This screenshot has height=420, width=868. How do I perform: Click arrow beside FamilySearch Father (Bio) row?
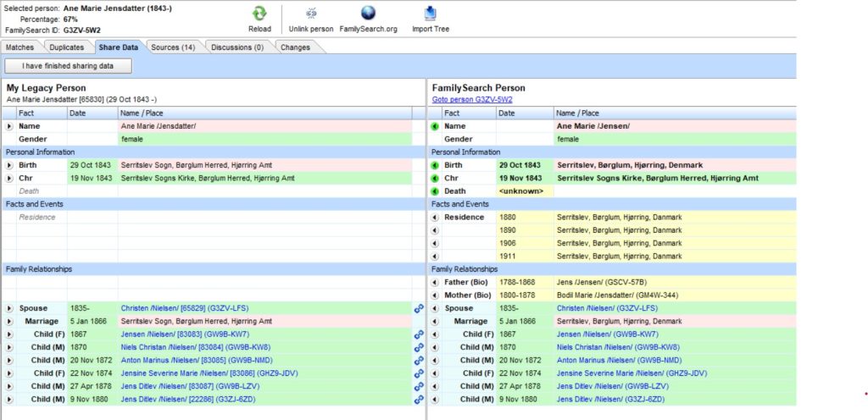pos(435,282)
